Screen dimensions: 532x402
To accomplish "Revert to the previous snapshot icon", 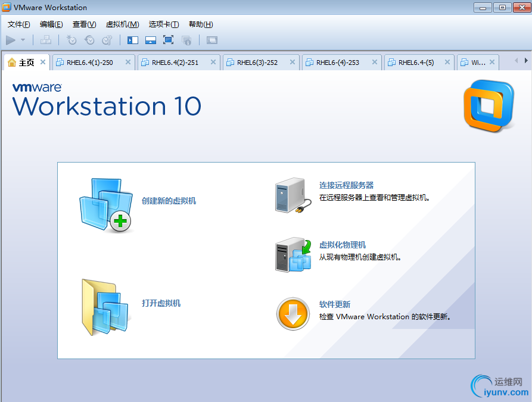I will (89, 40).
